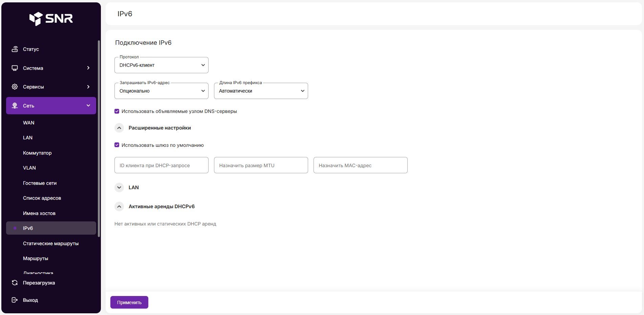The image size is (644, 315).
Task: Click the Система monitor icon
Action: point(15,68)
